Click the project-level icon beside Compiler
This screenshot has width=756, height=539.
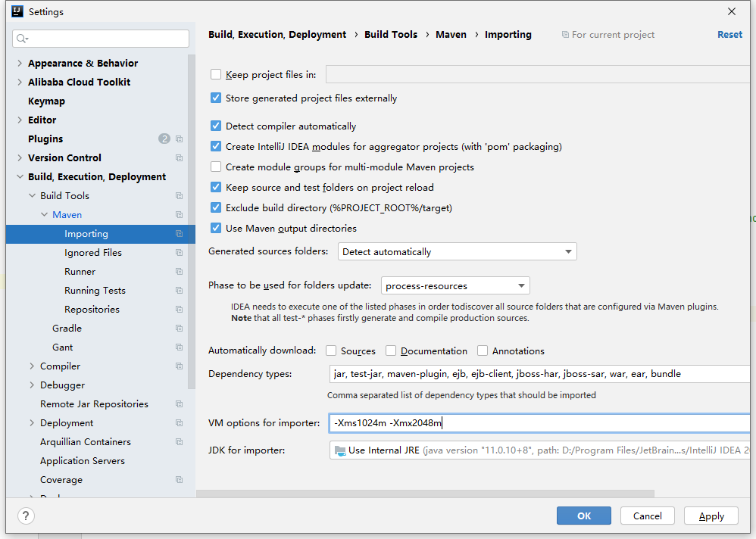[180, 366]
